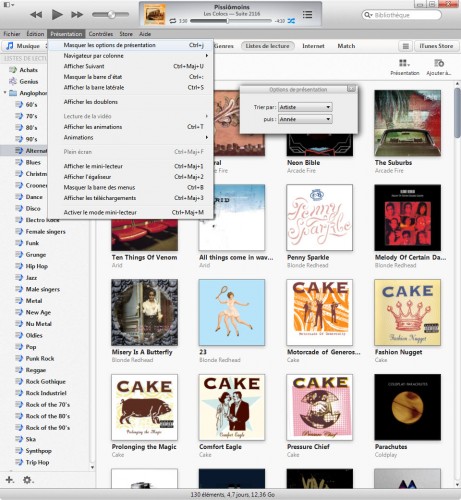Click the Neon Bible album title
The width and height of the screenshot is (461, 500).
click(x=303, y=163)
